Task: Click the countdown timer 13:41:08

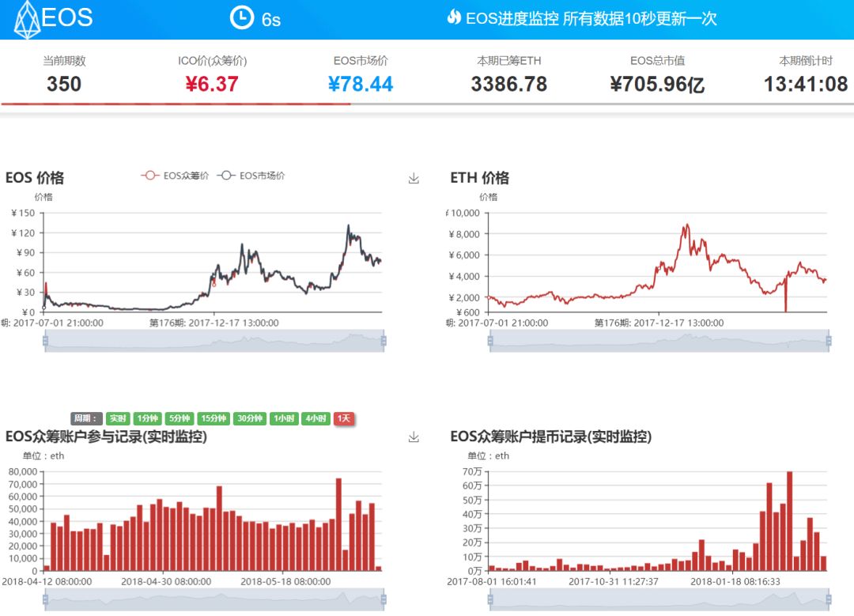Action: pos(806,84)
